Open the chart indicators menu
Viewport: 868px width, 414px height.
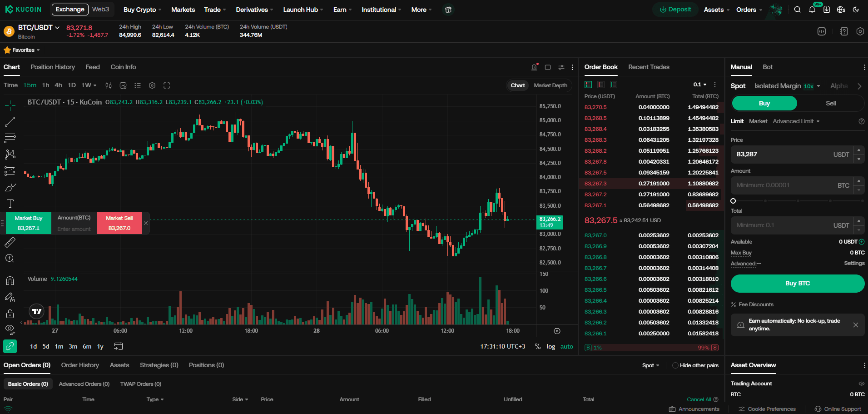pos(123,85)
